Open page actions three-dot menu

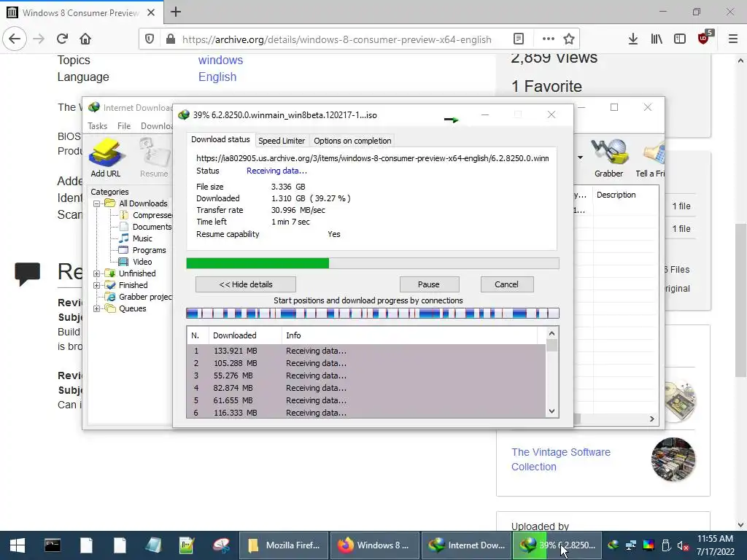pos(549,39)
